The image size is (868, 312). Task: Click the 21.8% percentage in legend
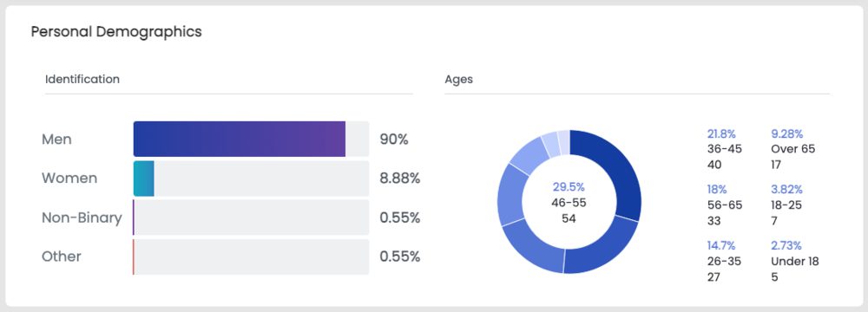[x=721, y=133]
